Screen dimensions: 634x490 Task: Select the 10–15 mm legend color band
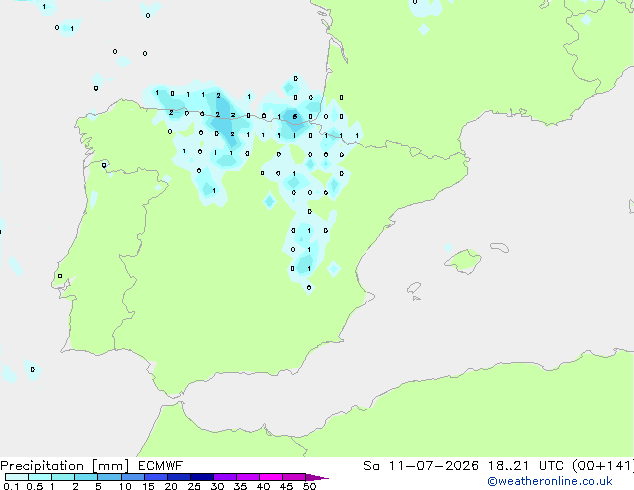pyautogui.click(x=133, y=477)
